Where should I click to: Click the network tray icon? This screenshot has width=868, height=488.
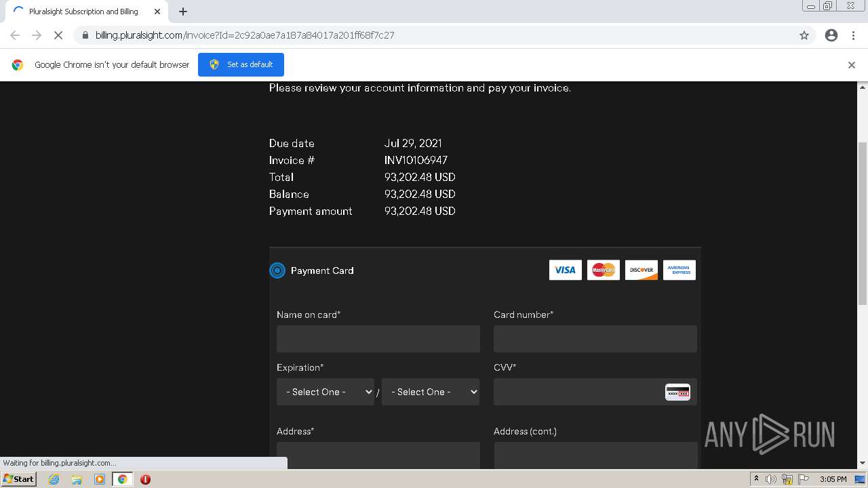(787, 479)
